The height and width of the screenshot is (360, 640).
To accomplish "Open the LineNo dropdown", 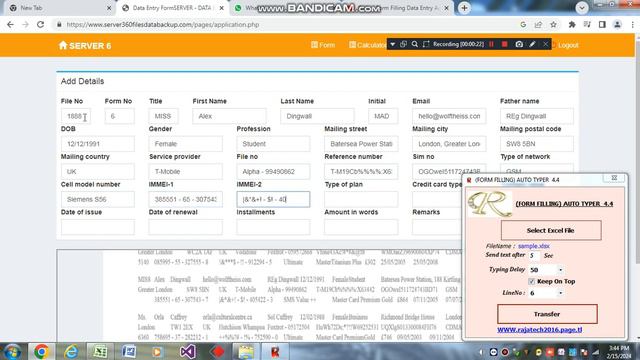I will pyautogui.click(x=560, y=293).
